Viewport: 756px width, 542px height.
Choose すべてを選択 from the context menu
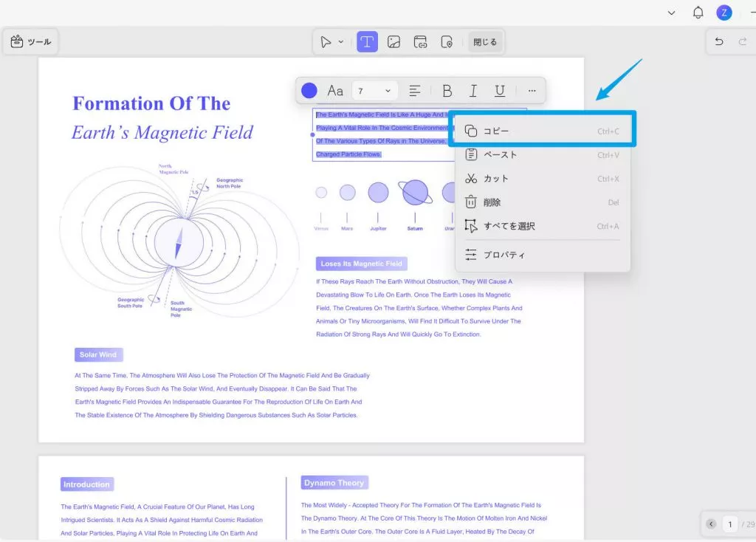coord(542,226)
